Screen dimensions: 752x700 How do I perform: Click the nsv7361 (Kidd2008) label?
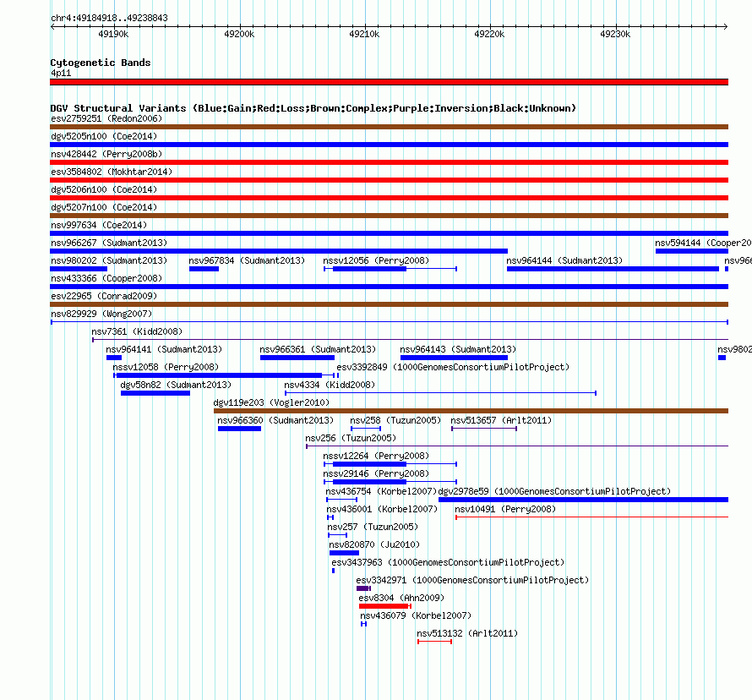pyautogui.click(x=137, y=331)
